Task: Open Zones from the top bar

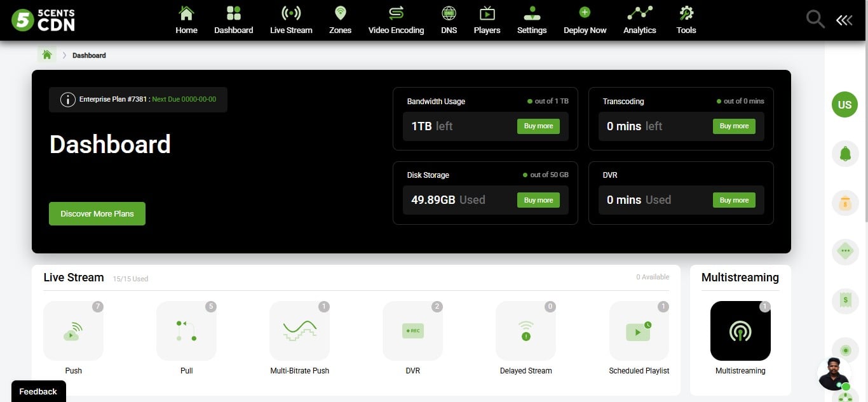Action: click(x=340, y=20)
